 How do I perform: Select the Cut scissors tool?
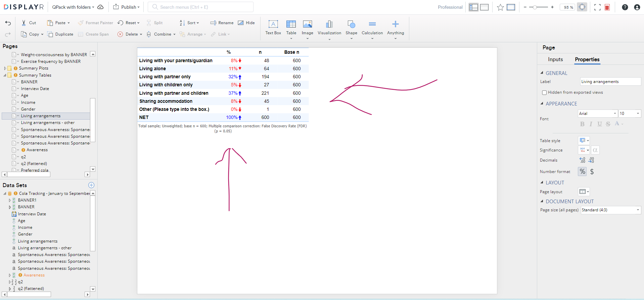coord(29,23)
